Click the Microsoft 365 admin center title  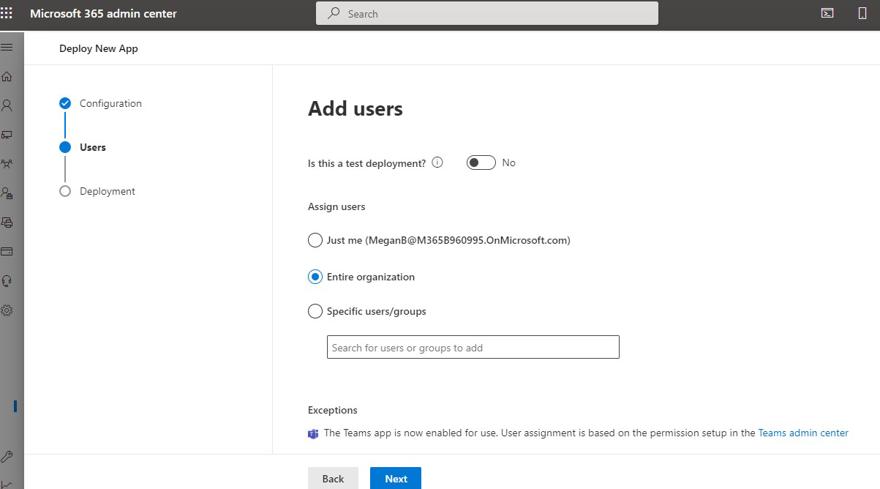(103, 13)
